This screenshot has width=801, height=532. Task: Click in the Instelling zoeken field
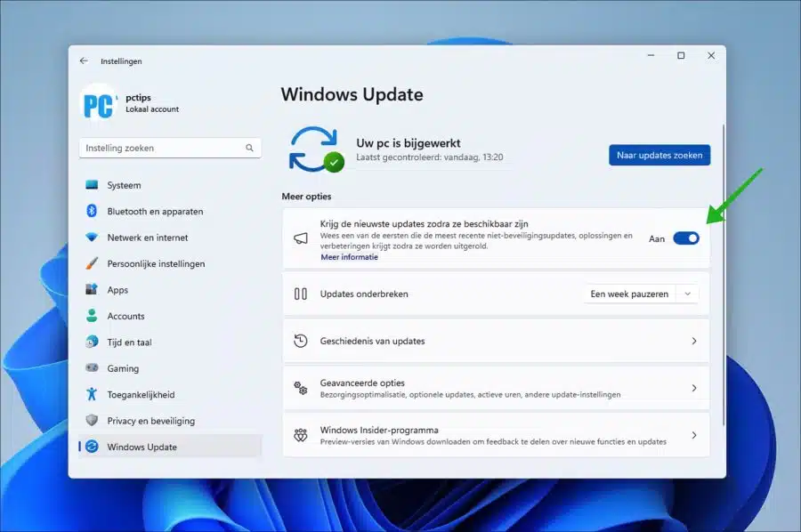coord(170,148)
